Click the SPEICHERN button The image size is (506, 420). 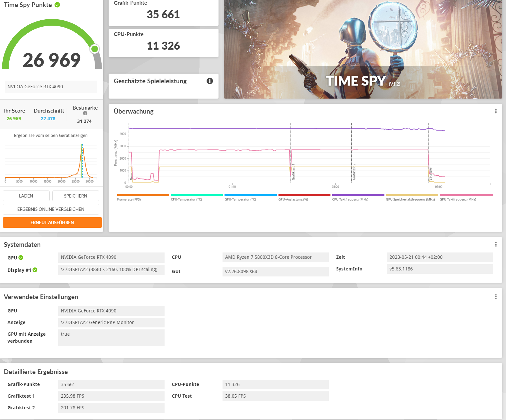[x=75, y=196]
